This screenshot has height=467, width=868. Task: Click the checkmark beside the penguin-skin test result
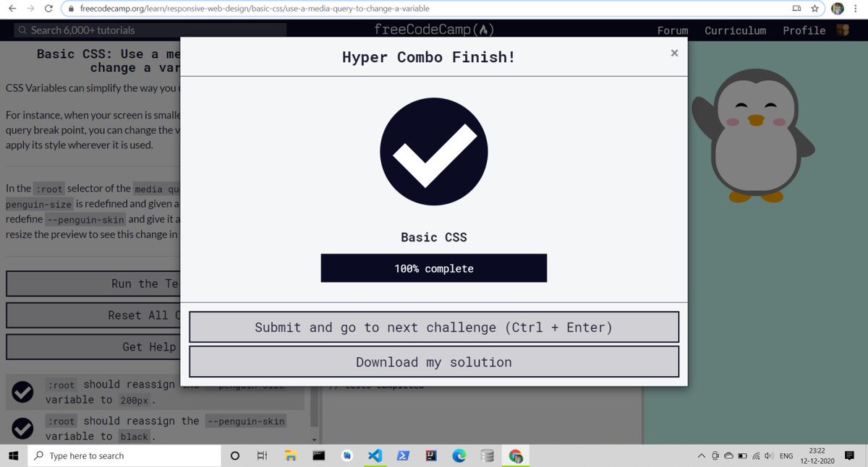[22, 428]
